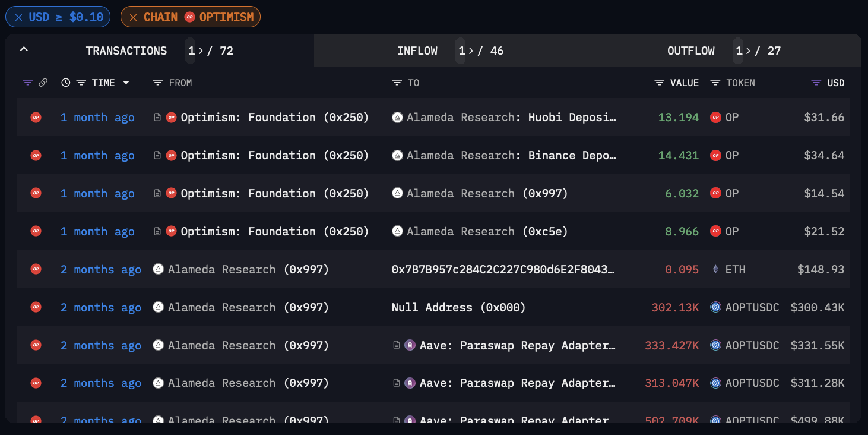Click the $300.43K USD amount
The height and width of the screenshot is (435, 868).
pos(818,308)
